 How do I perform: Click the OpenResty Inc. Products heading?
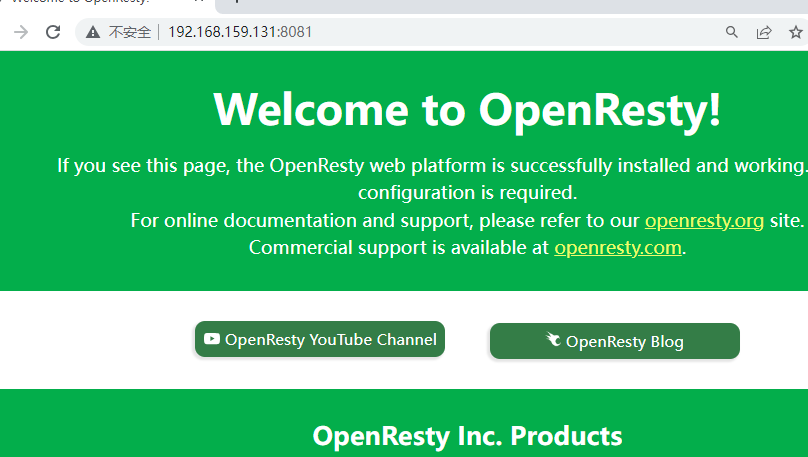467,436
